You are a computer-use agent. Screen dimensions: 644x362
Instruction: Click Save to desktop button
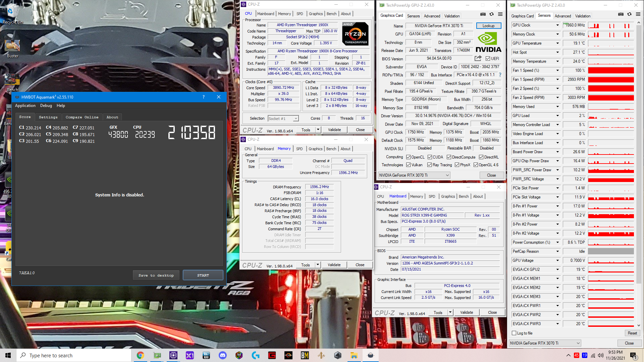pos(156,275)
